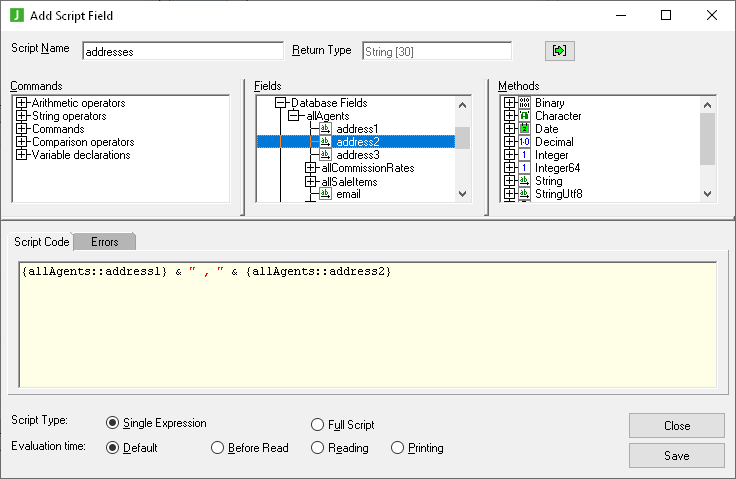
Task: Click the address1 field icon
Action: click(325, 129)
